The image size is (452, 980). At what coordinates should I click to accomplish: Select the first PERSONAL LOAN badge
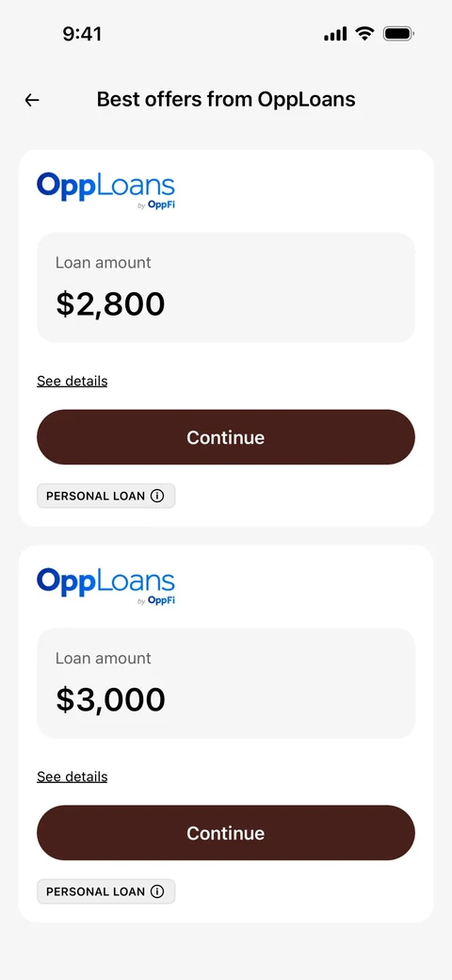(106, 497)
